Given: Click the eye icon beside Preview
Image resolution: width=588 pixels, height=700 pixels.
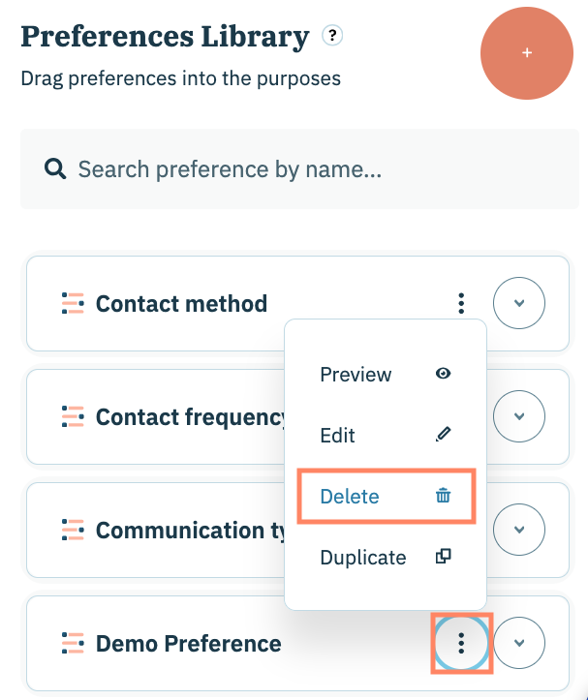Looking at the screenshot, I should point(443,374).
